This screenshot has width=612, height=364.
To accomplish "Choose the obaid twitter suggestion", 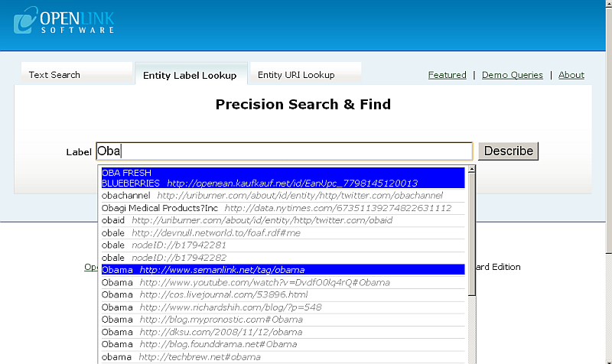I will pyautogui.click(x=283, y=220).
